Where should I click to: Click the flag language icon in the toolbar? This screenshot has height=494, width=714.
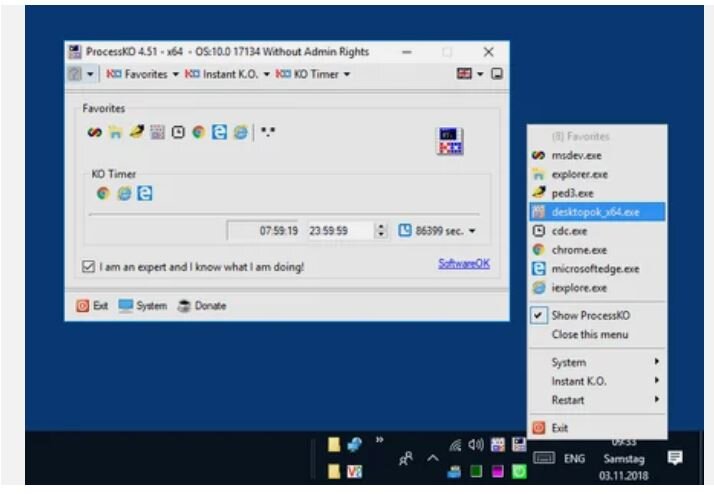click(x=464, y=74)
